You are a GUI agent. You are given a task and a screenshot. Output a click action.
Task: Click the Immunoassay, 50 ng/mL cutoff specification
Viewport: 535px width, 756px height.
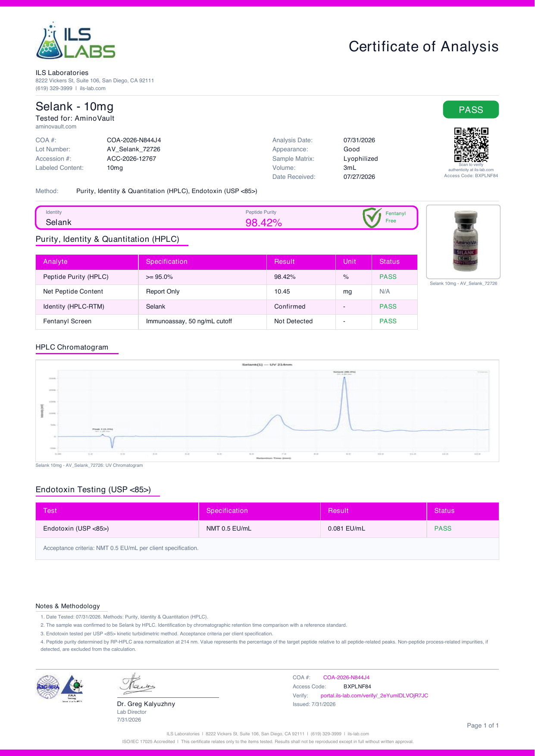coord(189,321)
